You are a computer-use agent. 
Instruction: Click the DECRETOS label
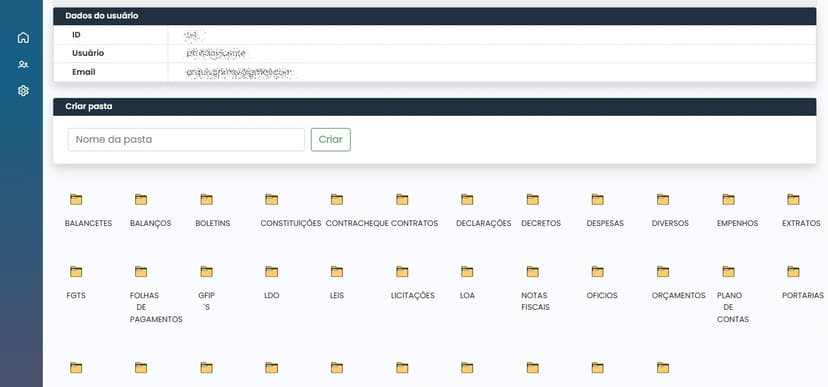tap(541, 223)
